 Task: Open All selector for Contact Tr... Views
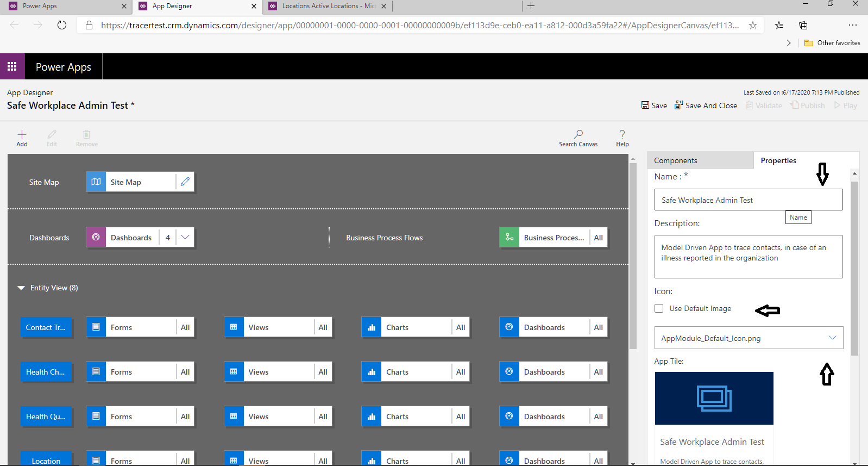[x=323, y=327]
